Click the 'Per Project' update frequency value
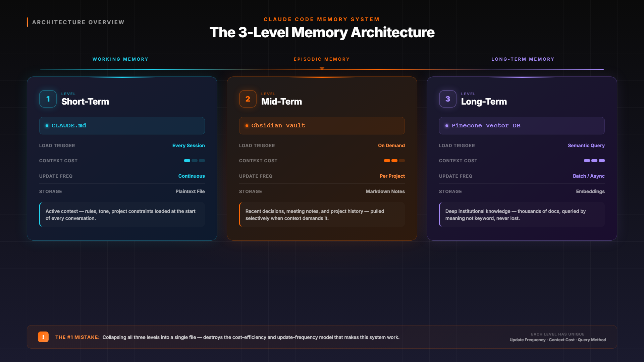 pos(392,176)
